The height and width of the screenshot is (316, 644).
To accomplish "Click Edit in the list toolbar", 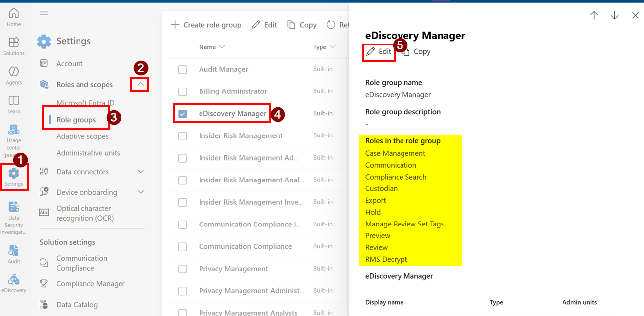I will tap(264, 25).
